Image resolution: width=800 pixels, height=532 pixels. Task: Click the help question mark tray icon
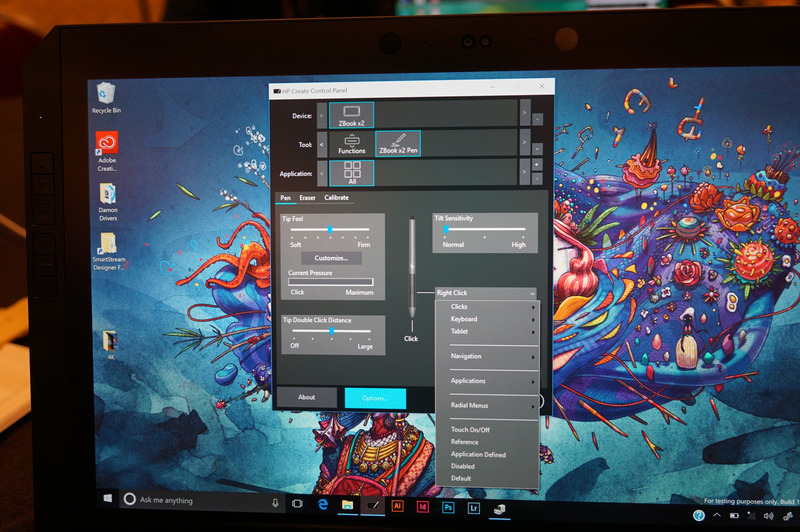[x=698, y=515]
